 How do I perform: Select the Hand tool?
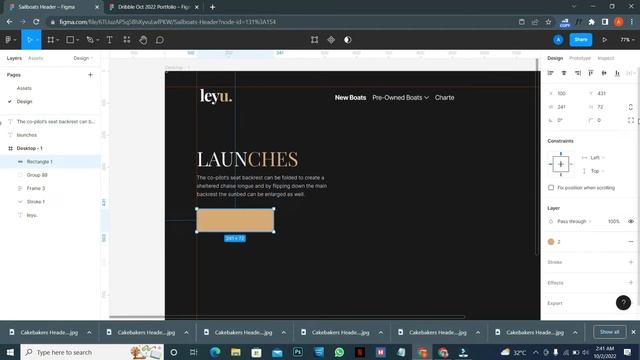pyautogui.click(x=143, y=40)
